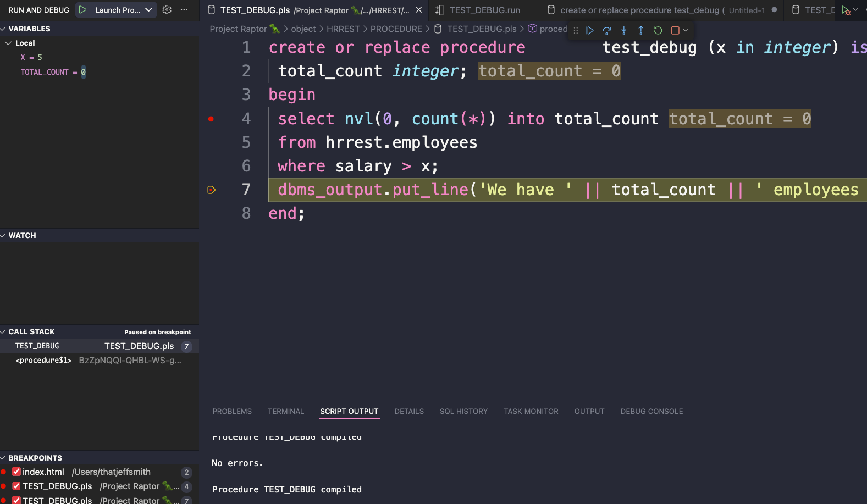Viewport: 867px width, 504px height.
Task: Disable the TEST_DEBUG.pls line 4 breakpoint
Action: (16, 486)
